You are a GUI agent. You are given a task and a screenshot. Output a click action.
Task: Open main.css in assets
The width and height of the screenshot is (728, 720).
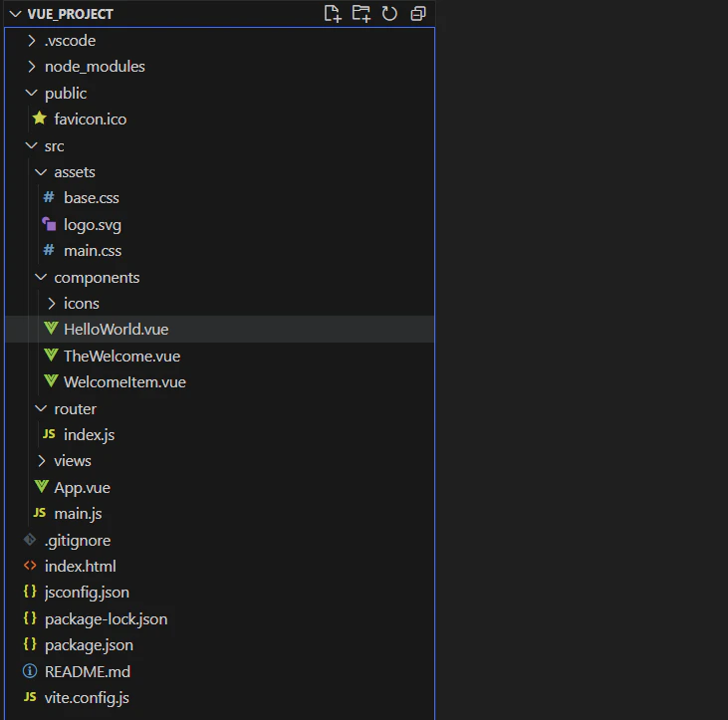[x=220, y=251]
